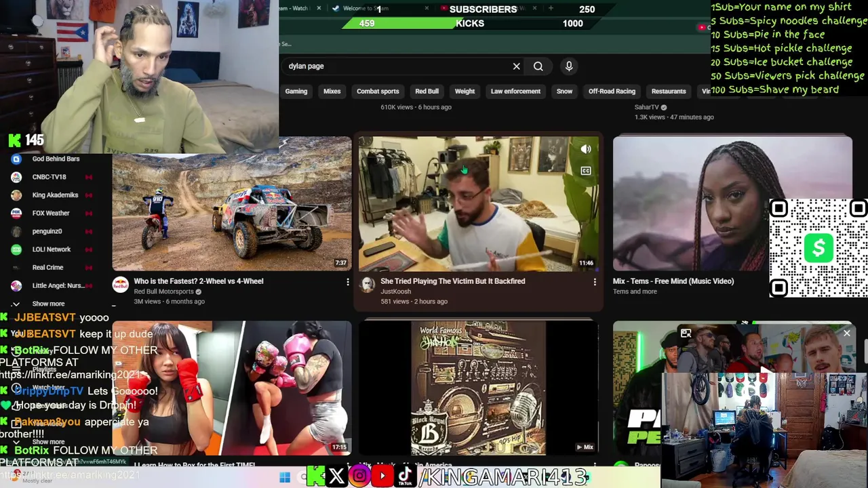The width and height of the screenshot is (868, 488).
Task: Select the Red Bull filter chip
Action: click(427, 91)
